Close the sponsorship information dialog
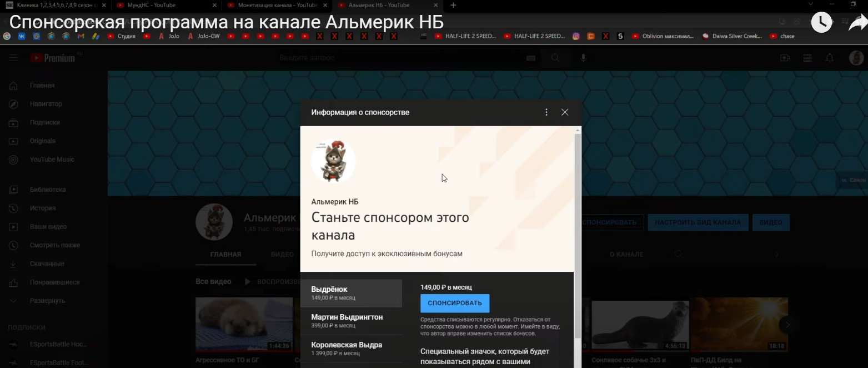This screenshot has height=368, width=868. [565, 112]
